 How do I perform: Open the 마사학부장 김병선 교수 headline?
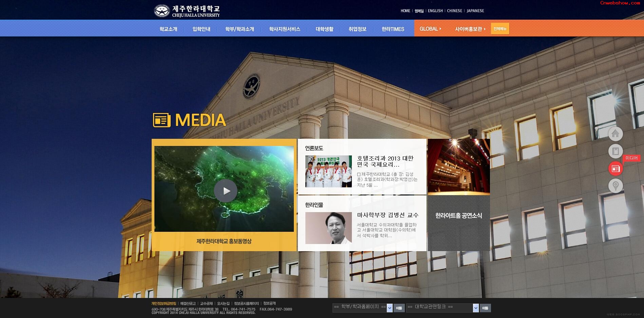tap(388, 215)
